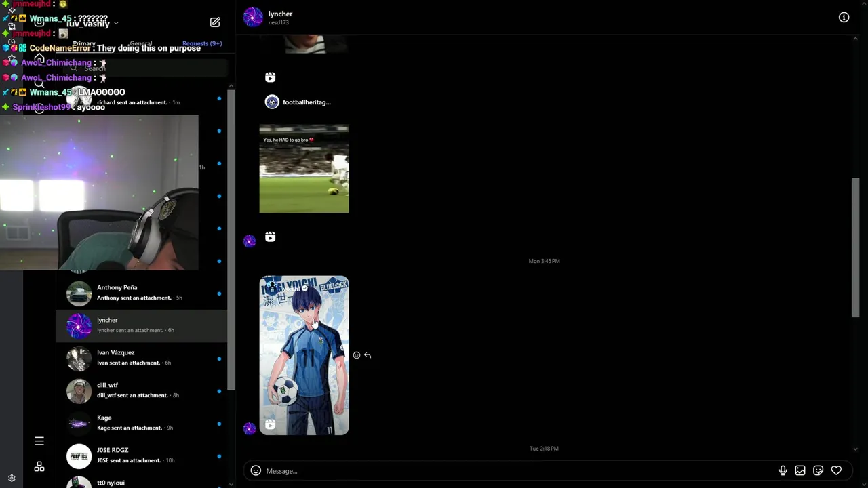868x488 pixels.
Task: Send a heart like icon
Action: click(x=836, y=470)
